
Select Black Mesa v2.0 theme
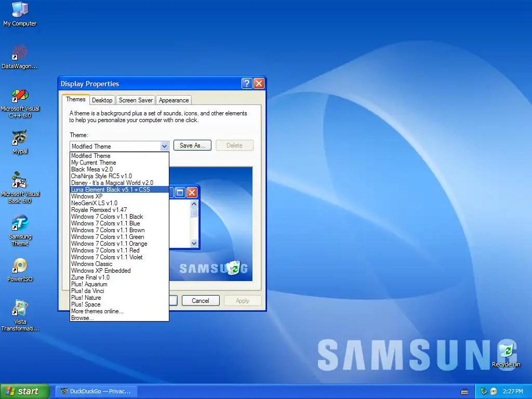[x=119, y=169]
